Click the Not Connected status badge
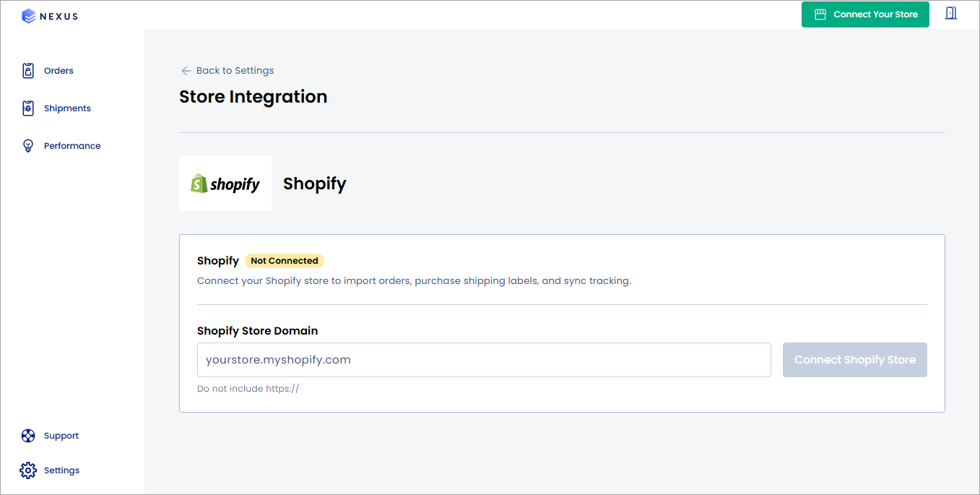Image resolution: width=980 pixels, height=495 pixels. (285, 261)
